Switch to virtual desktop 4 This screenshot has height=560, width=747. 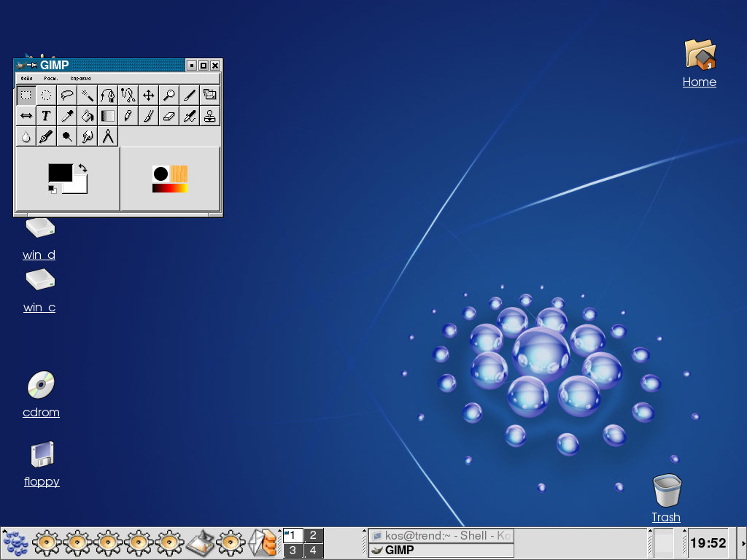click(x=314, y=551)
